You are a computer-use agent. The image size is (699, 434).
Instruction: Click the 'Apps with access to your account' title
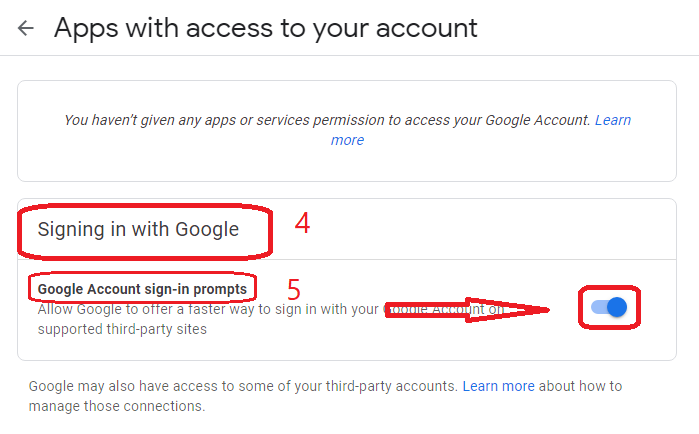[266, 28]
